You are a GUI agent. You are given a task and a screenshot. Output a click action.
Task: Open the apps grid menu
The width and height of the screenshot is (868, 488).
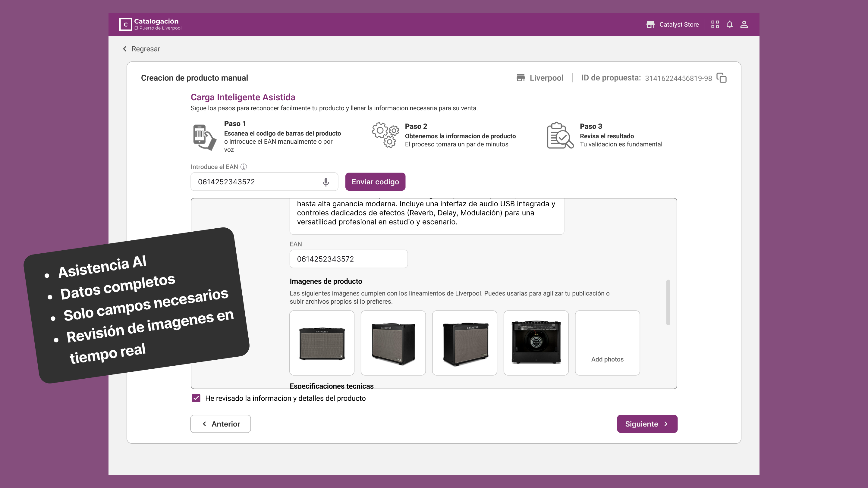(715, 25)
